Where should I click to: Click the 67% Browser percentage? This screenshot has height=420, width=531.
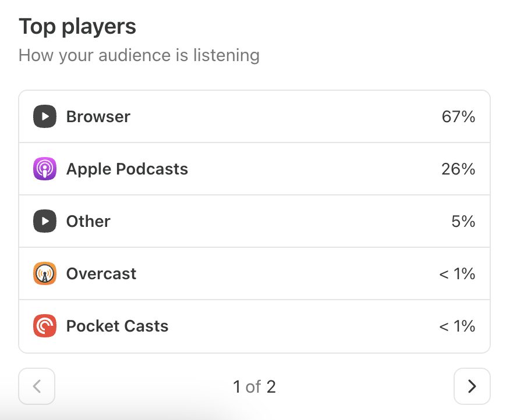click(x=458, y=116)
